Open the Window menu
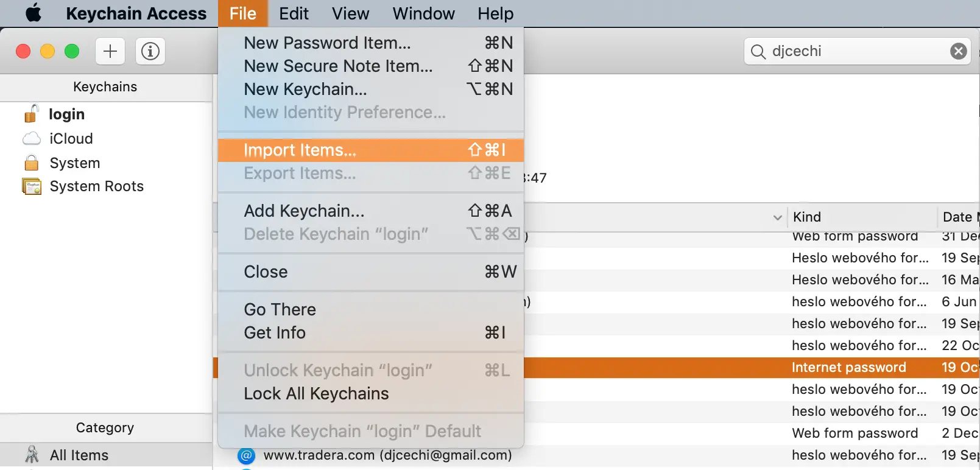Screen dimensions: 980x470 tap(423, 13)
